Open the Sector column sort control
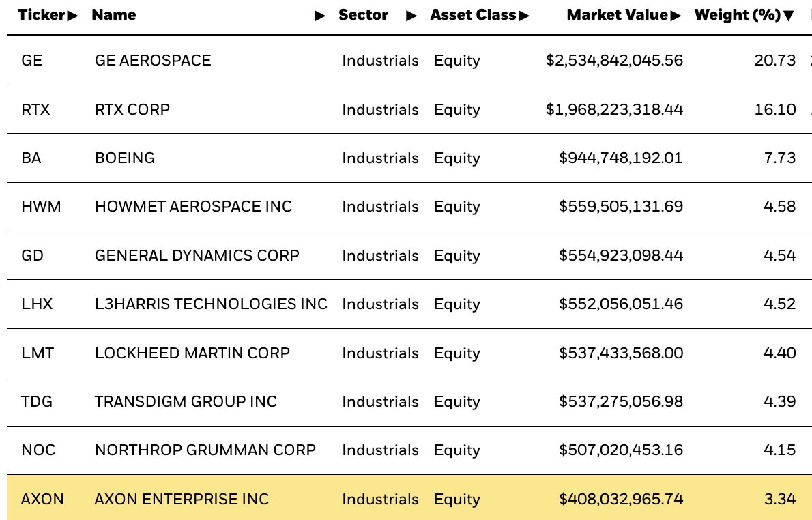812x520 pixels. [413, 15]
